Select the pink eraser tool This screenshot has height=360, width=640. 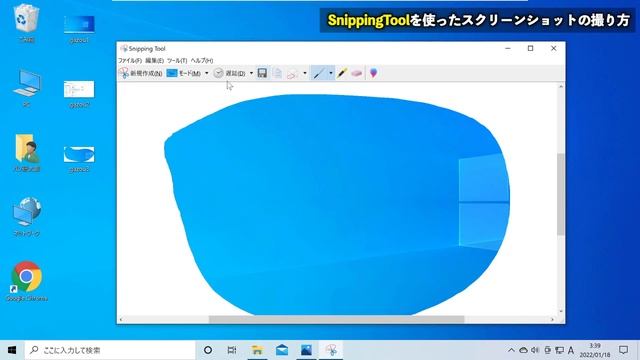(357, 73)
